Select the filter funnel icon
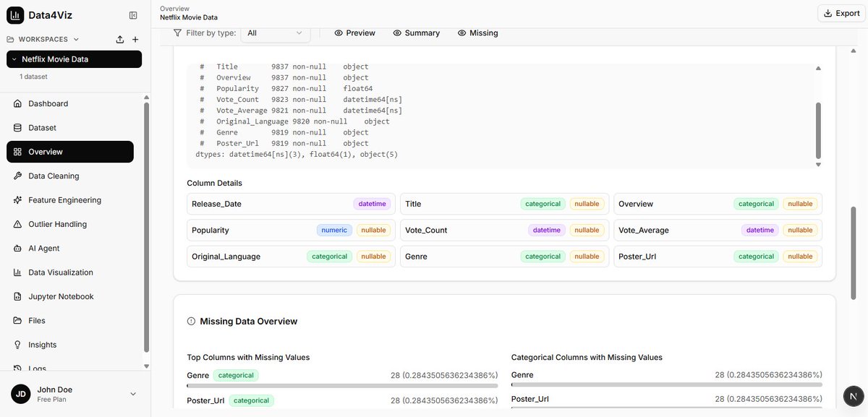Image resolution: width=868 pixels, height=417 pixels. 176,32
